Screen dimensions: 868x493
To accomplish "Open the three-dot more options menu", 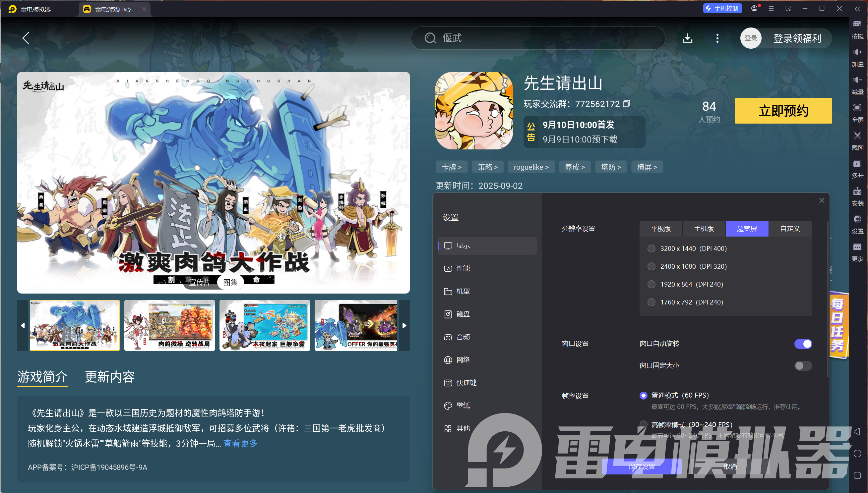I will (x=717, y=38).
